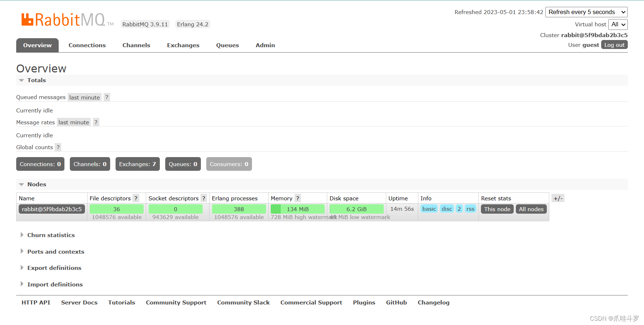Open the GitHub footer link
The image size is (644, 325).
tap(396, 302)
